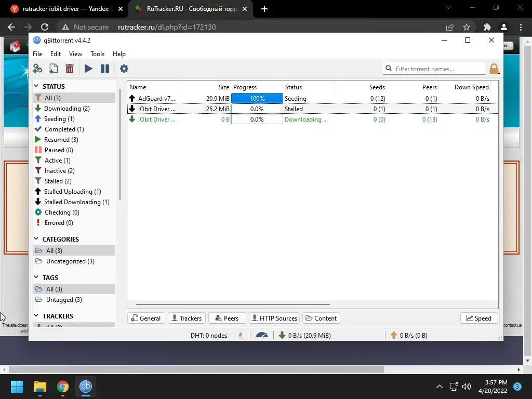Filter by Stalled (2) status
Viewport: 532px width, 399px height.
[x=74, y=181]
